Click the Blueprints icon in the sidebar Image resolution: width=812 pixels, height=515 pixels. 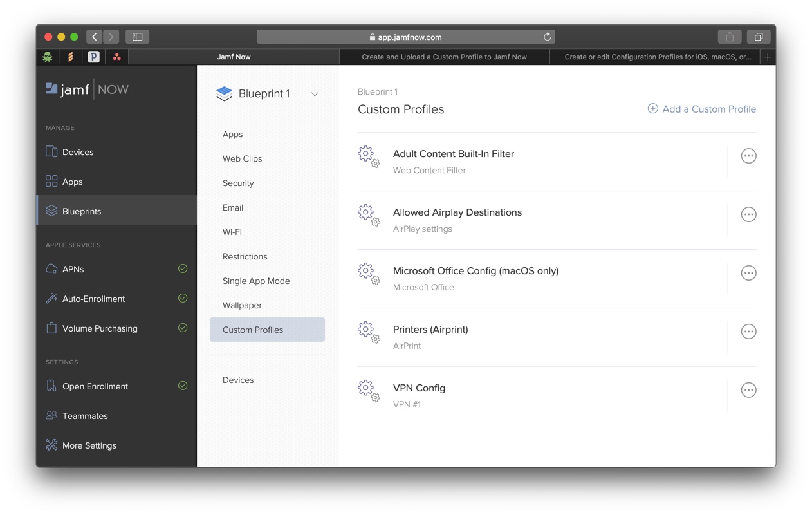coord(51,211)
